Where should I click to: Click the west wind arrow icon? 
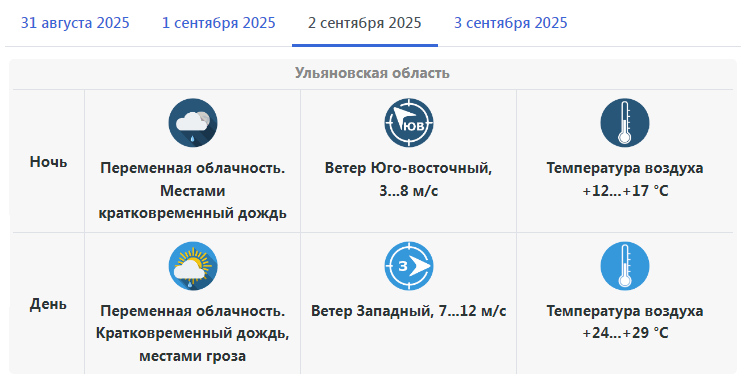[409, 266]
